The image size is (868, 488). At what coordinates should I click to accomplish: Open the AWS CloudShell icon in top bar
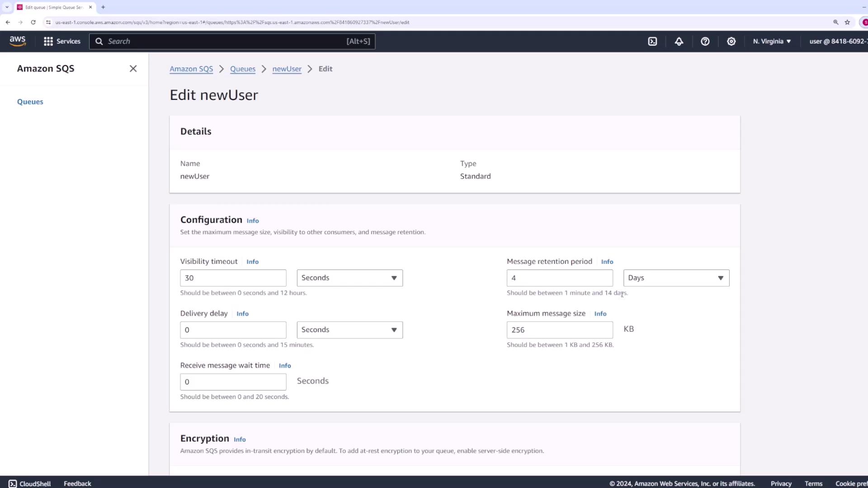tap(652, 41)
